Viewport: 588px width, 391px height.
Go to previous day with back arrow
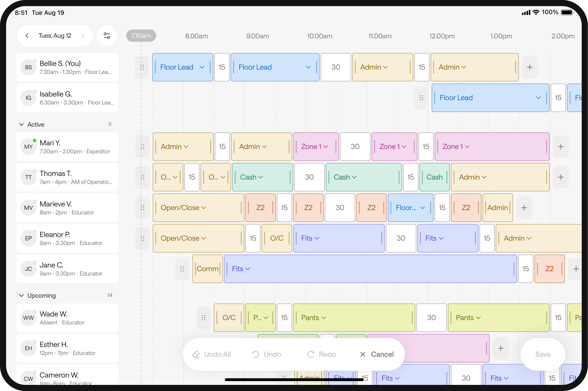[x=27, y=36]
